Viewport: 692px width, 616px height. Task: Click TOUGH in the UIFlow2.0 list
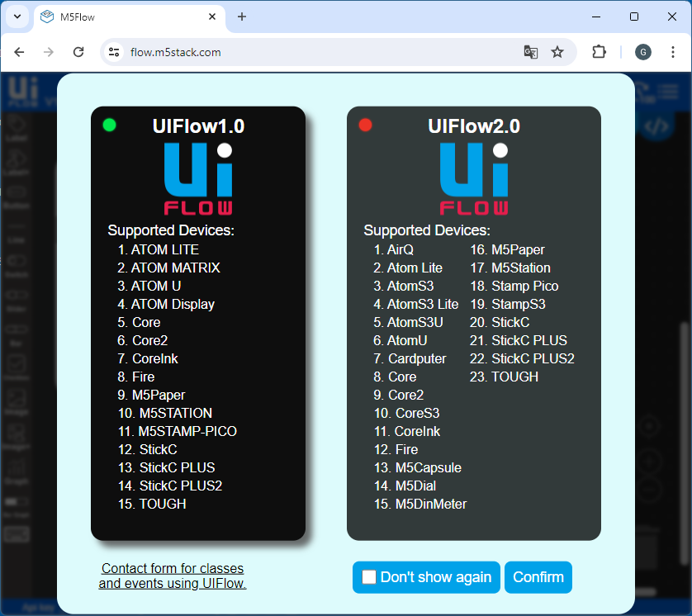514,377
